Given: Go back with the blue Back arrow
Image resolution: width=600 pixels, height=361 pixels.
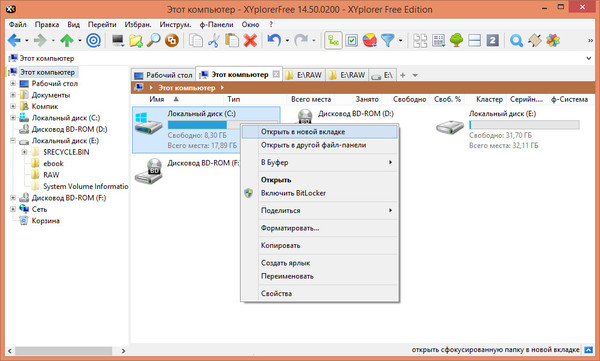Looking at the screenshot, I should [14, 40].
